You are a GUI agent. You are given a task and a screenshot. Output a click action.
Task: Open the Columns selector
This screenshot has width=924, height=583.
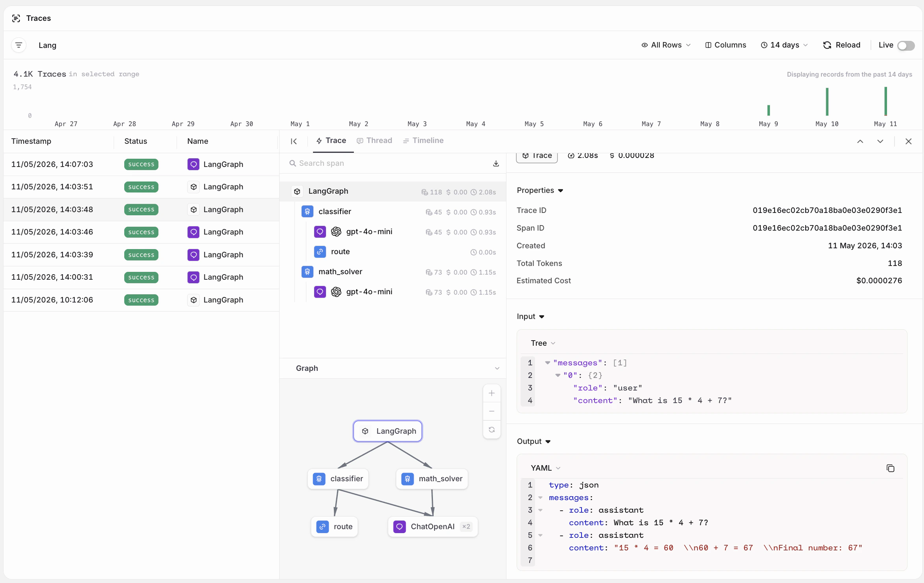[x=725, y=45]
